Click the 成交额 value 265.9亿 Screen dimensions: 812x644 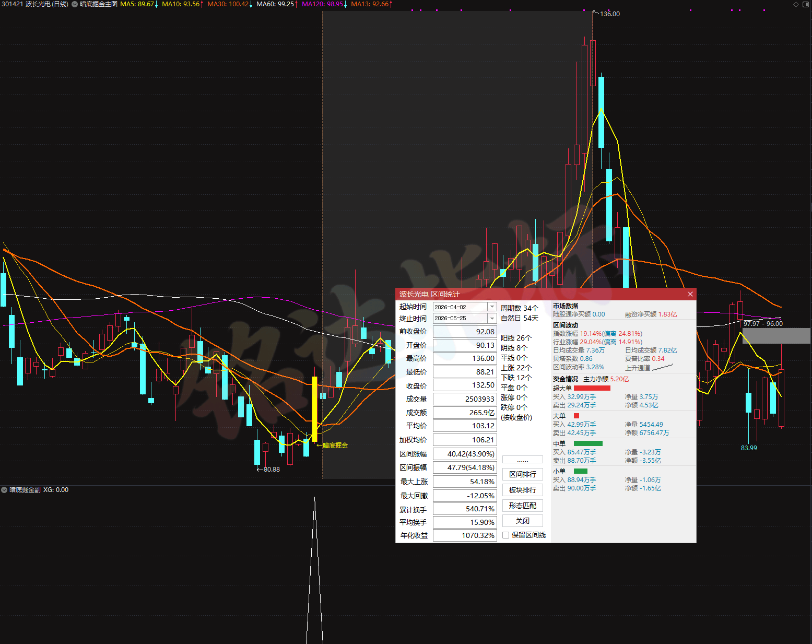click(465, 413)
